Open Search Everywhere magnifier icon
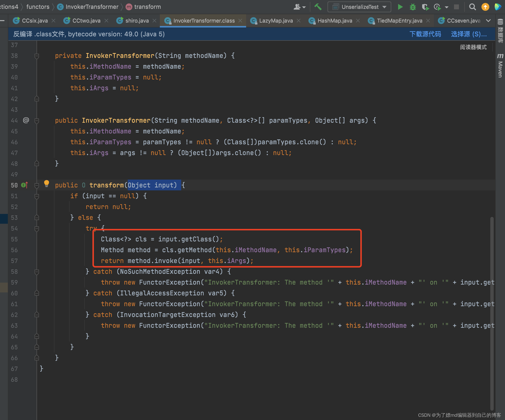505x420 pixels. (x=472, y=7)
